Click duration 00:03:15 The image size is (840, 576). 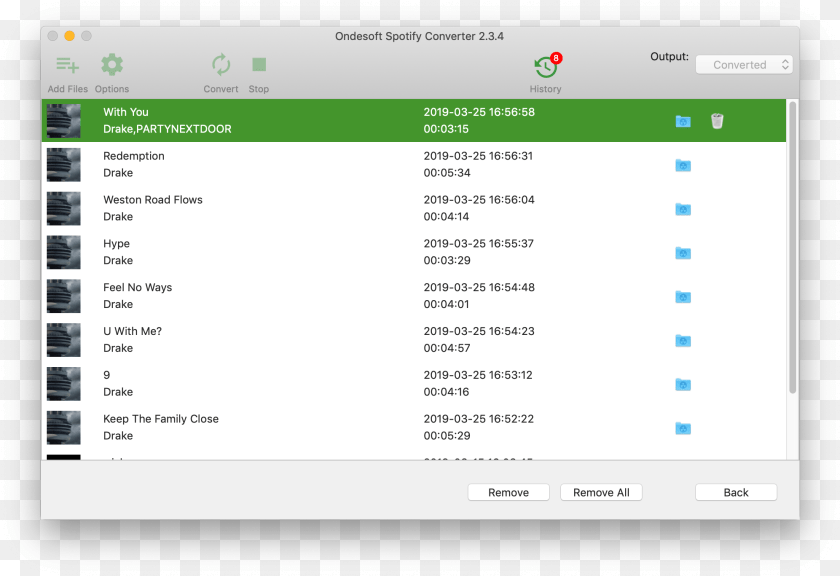click(x=446, y=129)
